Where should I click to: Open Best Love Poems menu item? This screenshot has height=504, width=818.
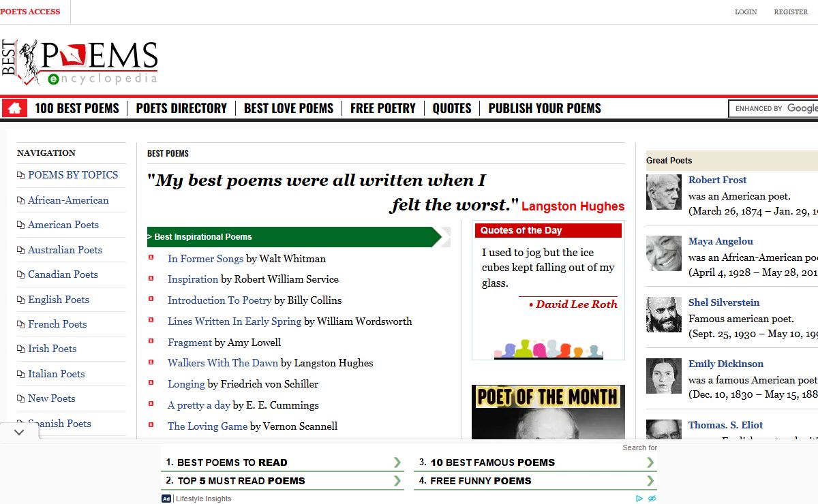click(288, 108)
